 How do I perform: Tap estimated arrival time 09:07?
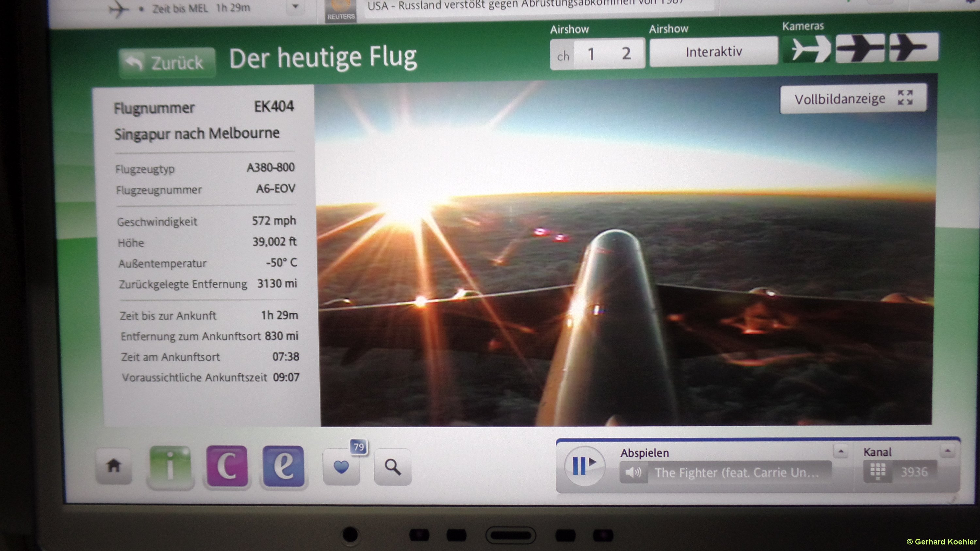tap(286, 378)
